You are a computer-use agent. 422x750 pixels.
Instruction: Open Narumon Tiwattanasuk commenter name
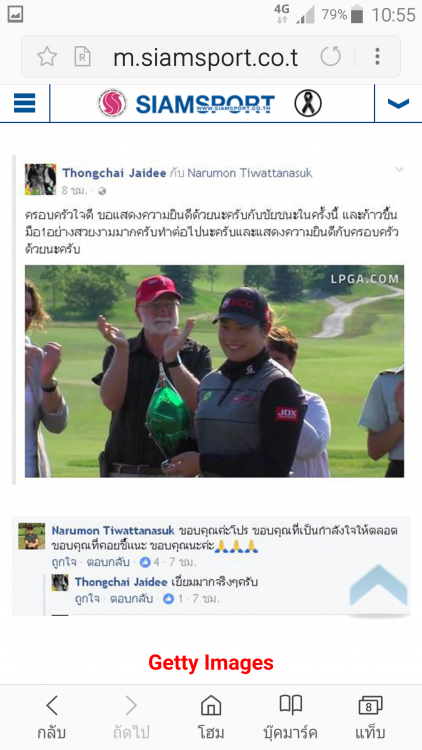click(113, 531)
